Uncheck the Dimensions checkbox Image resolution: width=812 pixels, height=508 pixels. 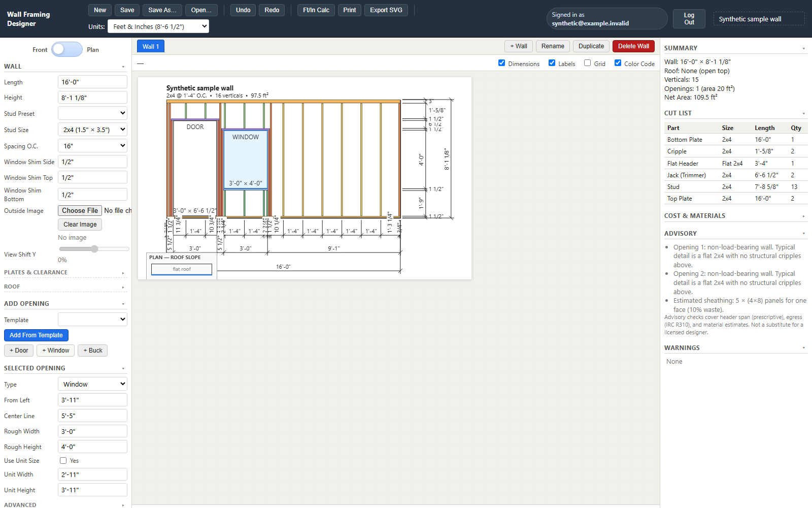click(501, 63)
